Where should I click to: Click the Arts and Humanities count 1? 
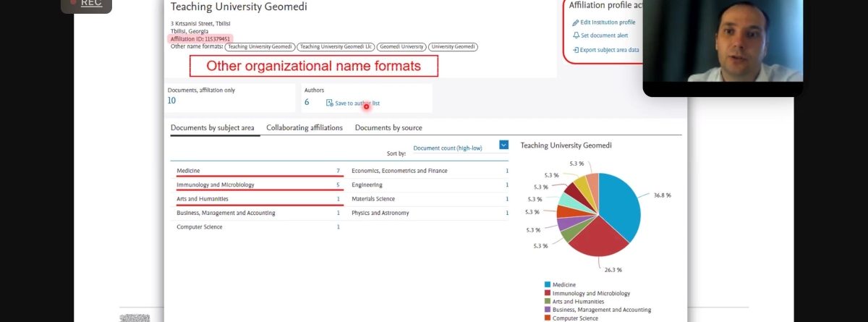tap(338, 198)
